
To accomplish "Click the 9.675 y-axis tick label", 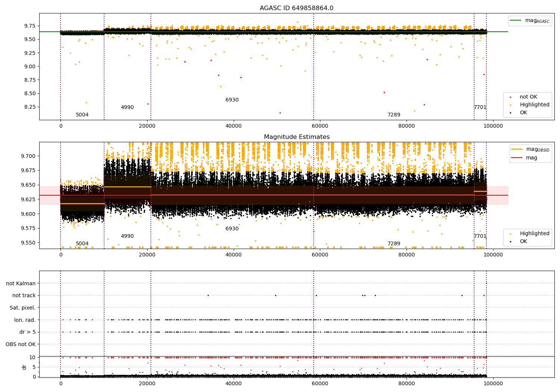I will pos(28,171).
